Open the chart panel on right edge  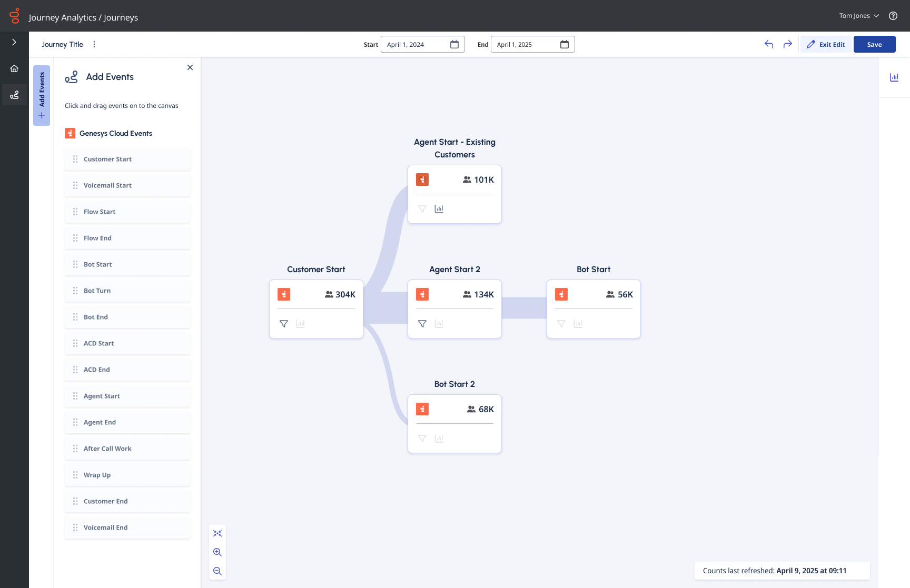(x=894, y=77)
